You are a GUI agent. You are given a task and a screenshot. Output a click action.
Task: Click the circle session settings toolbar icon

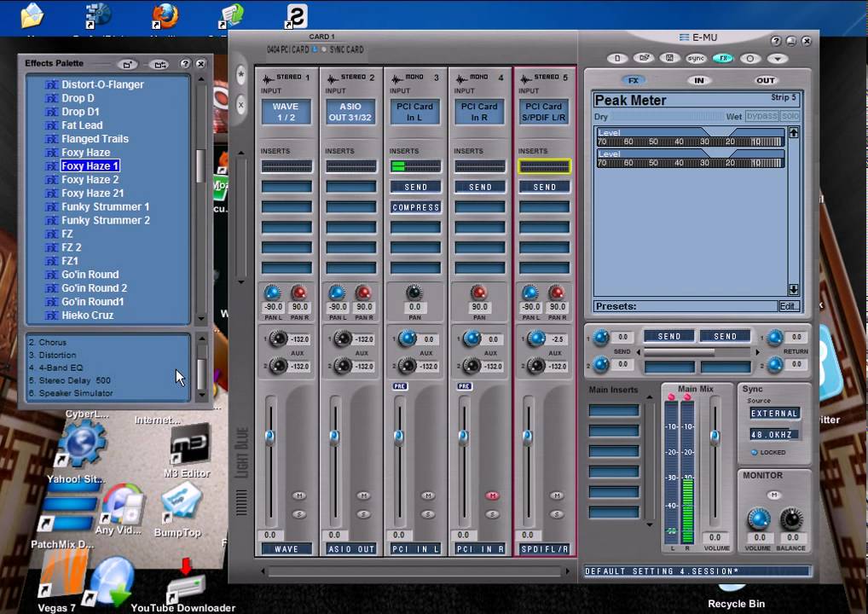(750, 58)
